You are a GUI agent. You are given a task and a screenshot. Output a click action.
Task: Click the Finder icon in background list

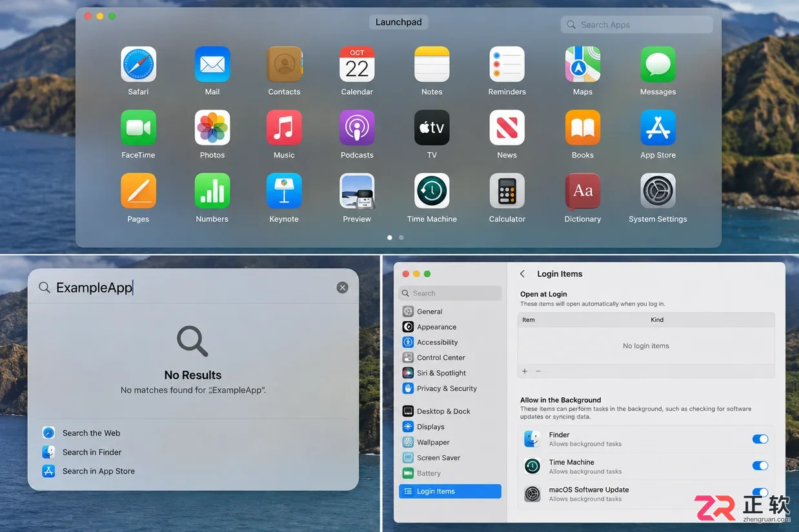coord(532,439)
